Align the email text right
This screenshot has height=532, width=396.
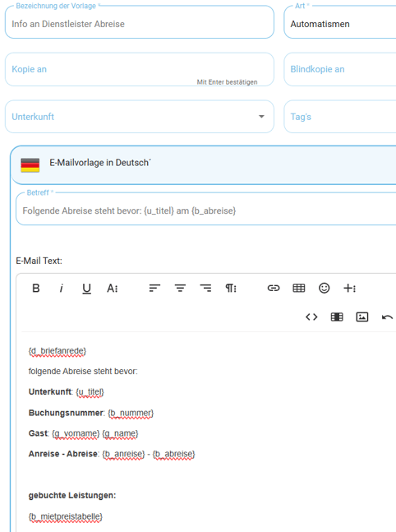tap(205, 288)
